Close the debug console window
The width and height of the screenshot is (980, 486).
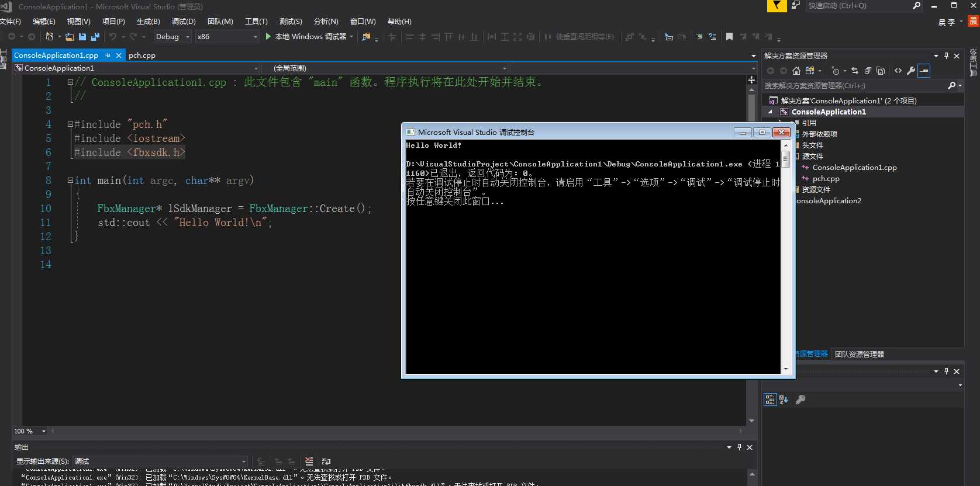[781, 133]
